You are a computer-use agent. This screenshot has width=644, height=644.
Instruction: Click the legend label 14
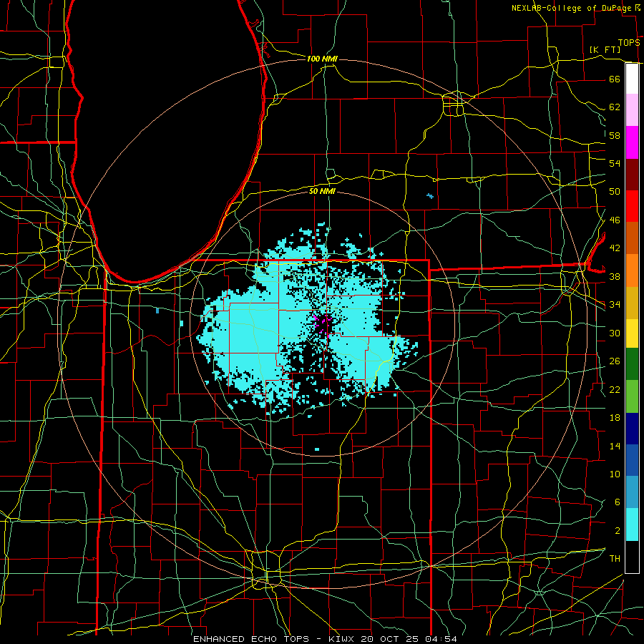615,446
